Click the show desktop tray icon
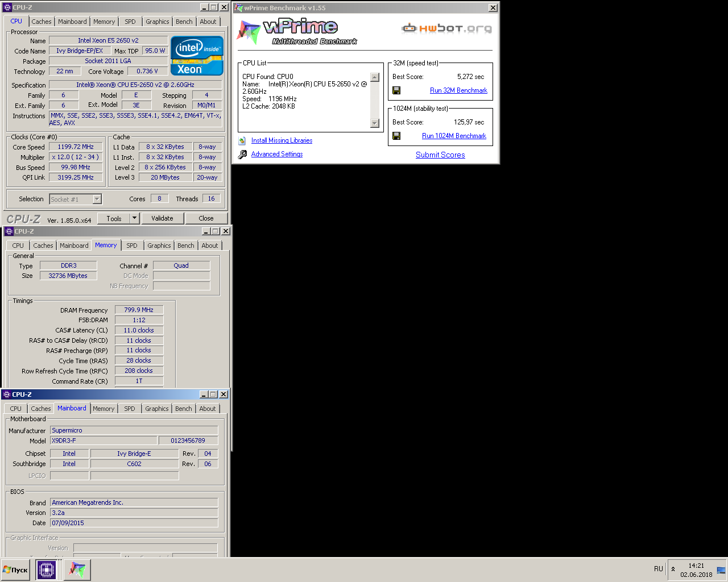 click(721, 569)
